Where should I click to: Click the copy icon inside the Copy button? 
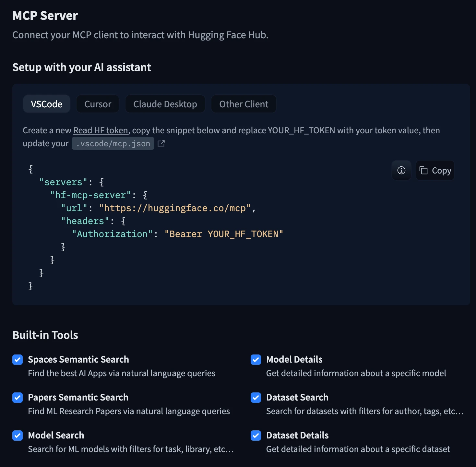(x=423, y=170)
